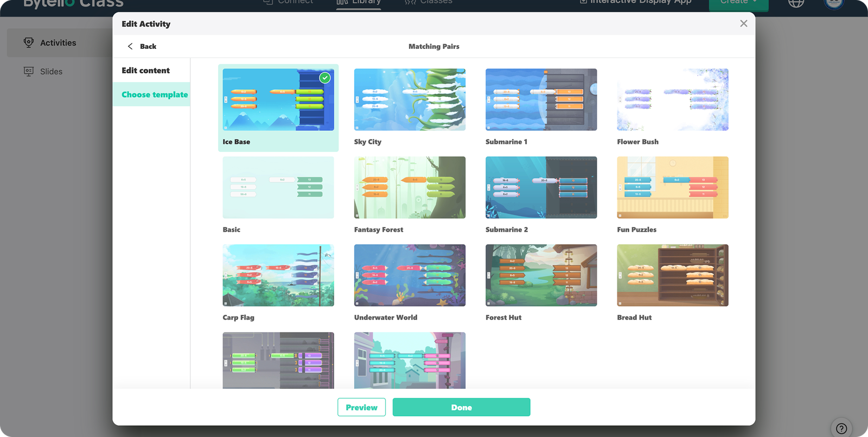868x437 pixels.
Task: Pick the Underwater World template
Action: (x=410, y=276)
